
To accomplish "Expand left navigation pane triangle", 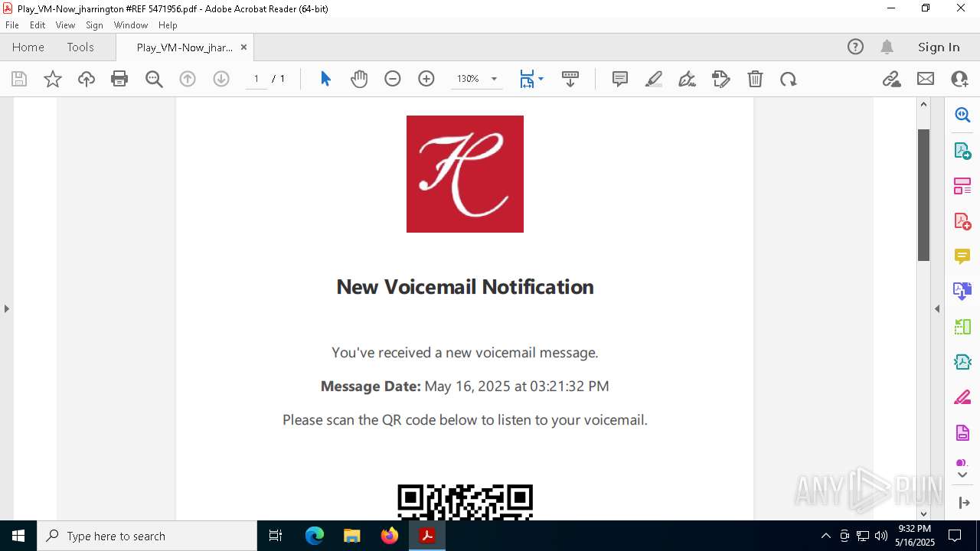I will (6, 308).
